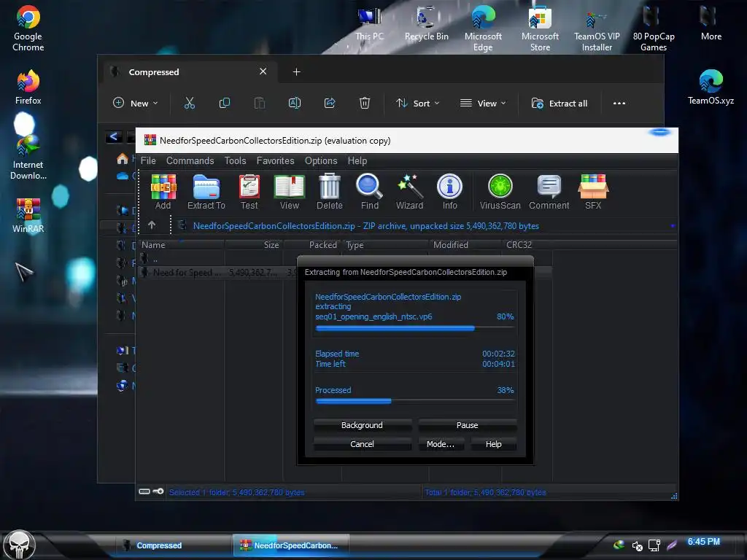Image resolution: width=747 pixels, height=560 pixels.
Task: Open the Extract To tool
Action: tap(206, 192)
